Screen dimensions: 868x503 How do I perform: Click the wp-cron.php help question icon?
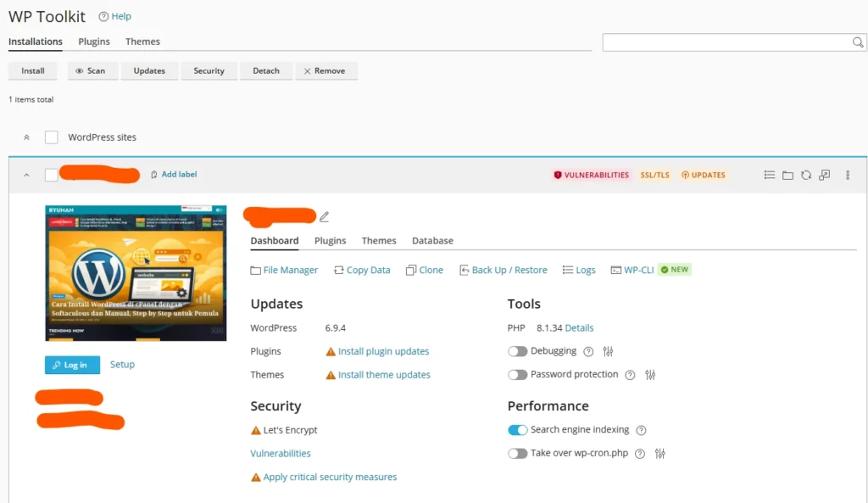tap(640, 454)
